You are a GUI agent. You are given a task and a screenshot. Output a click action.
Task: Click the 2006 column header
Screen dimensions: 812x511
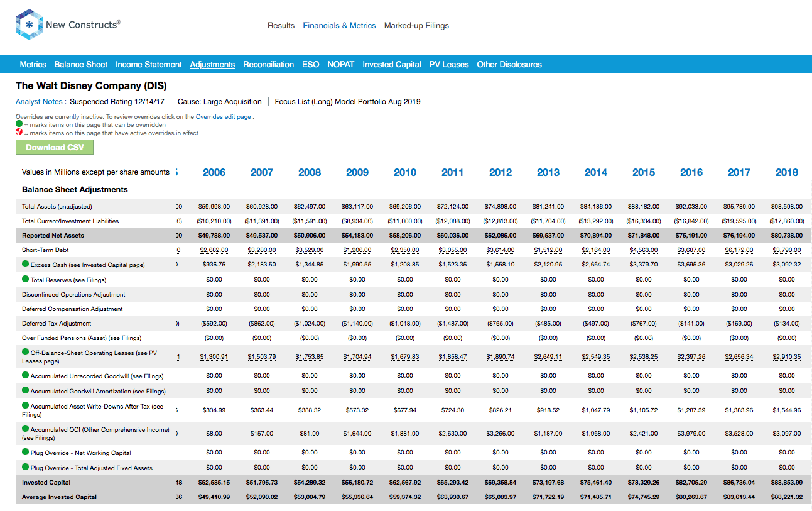click(214, 172)
